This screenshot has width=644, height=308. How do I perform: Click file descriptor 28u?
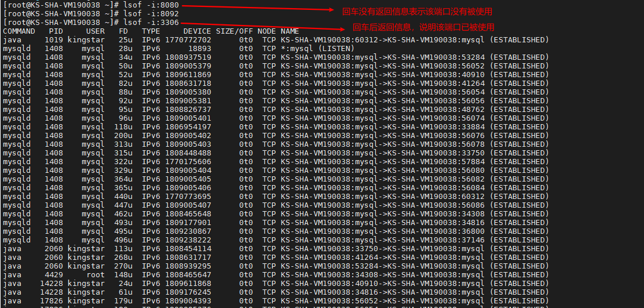pos(126,49)
